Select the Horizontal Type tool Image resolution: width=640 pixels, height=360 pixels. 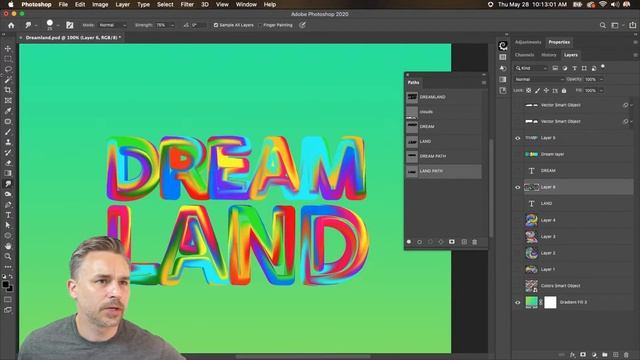coord(8,215)
